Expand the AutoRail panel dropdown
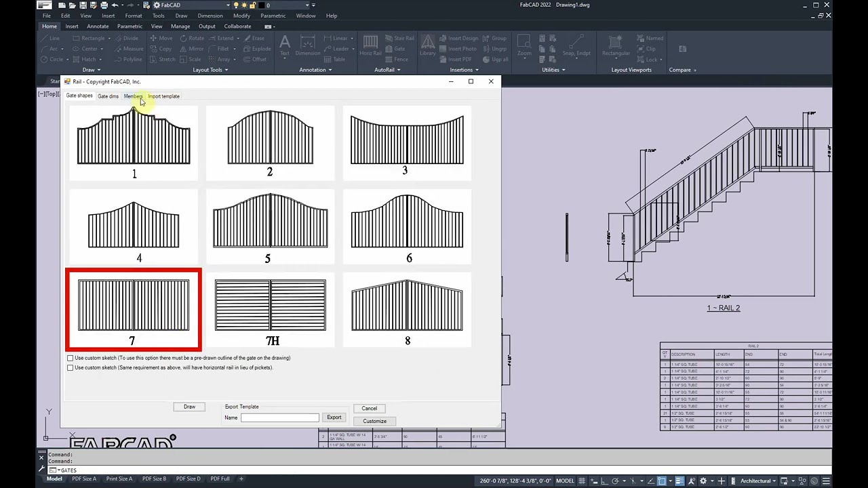The image size is (868, 488). pos(387,70)
